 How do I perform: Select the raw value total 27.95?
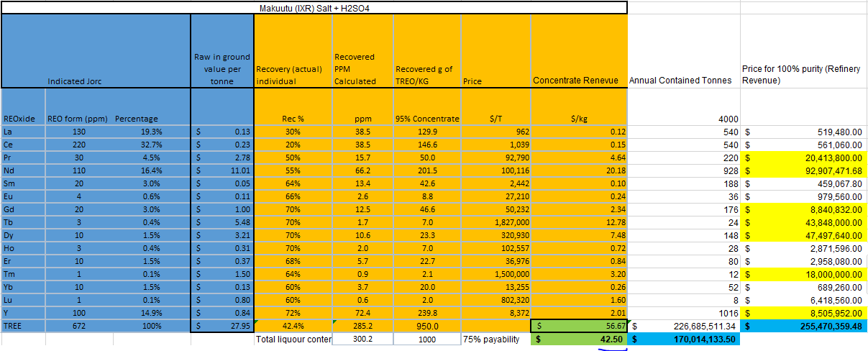click(x=222, y=327)
